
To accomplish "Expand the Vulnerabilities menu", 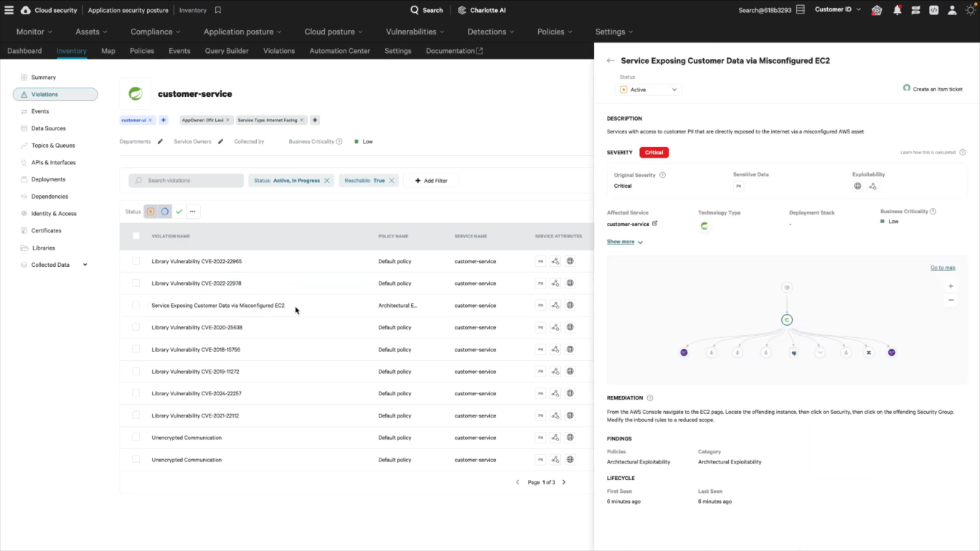I will click(x=415, y=32).
